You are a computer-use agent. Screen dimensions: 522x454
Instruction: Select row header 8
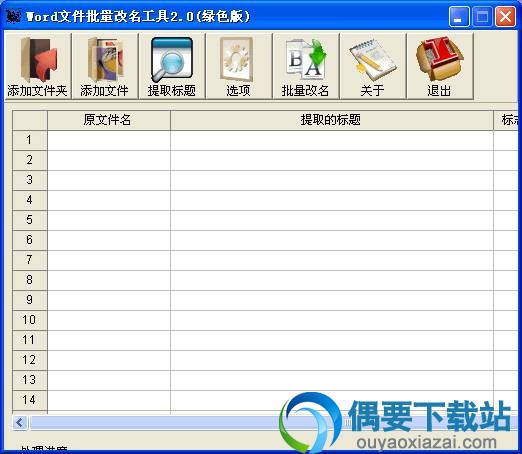click(x=30, y=280)
